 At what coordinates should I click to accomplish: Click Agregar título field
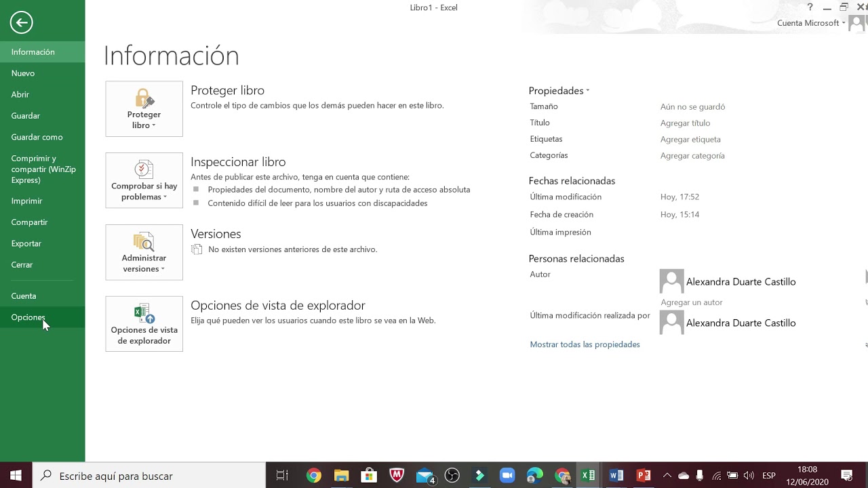pos(685,123)
